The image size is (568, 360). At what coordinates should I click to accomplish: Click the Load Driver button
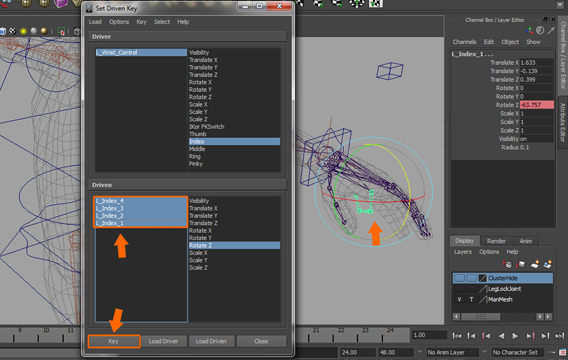click(163, 342)
